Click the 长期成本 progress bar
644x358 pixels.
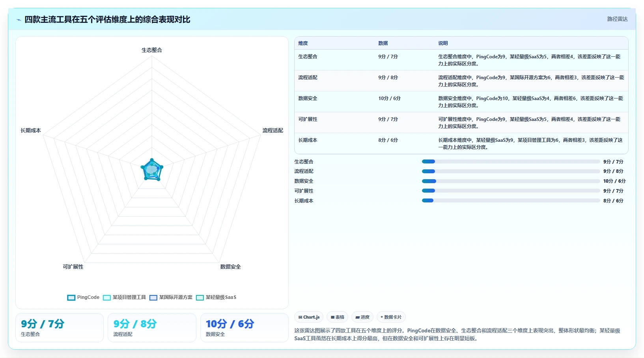(511, 200)
